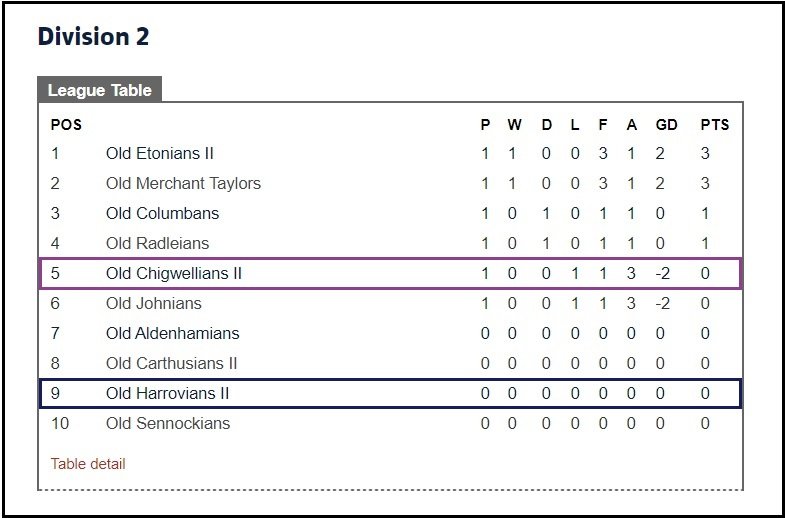The height and width of the screenshot is (518, 785).
Task: Select the POS column header
Action: point(66,125)
